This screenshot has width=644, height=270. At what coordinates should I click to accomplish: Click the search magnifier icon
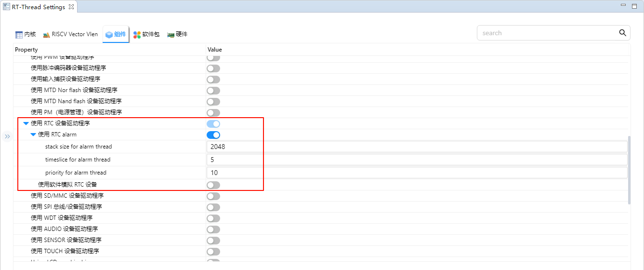click(x=622, y=33)
